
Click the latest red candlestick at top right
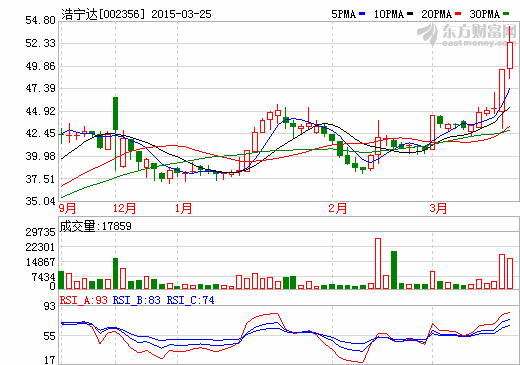pos(510,55)
